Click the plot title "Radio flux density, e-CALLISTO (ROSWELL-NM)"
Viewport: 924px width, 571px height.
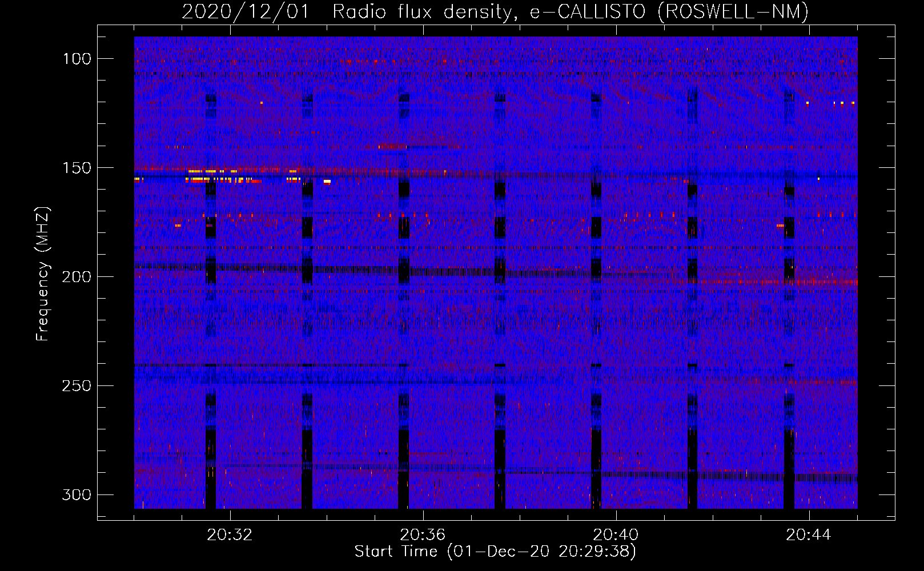pyautogui.click(x=571, y=11)
